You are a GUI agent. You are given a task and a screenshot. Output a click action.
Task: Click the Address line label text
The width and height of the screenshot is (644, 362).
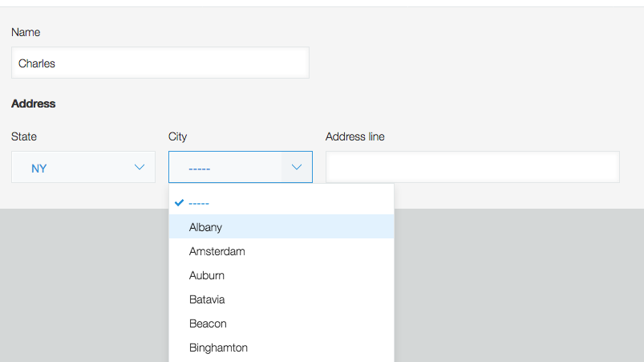(354, 136)
